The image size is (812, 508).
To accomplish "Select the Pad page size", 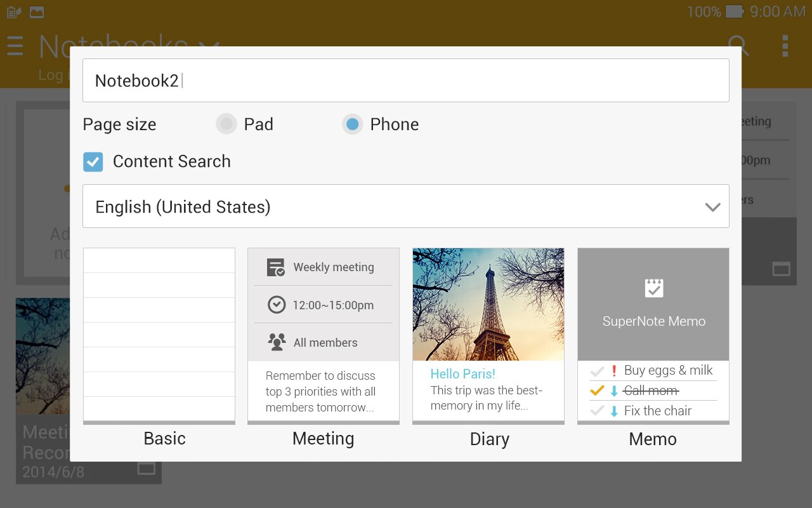I will 226,124.
